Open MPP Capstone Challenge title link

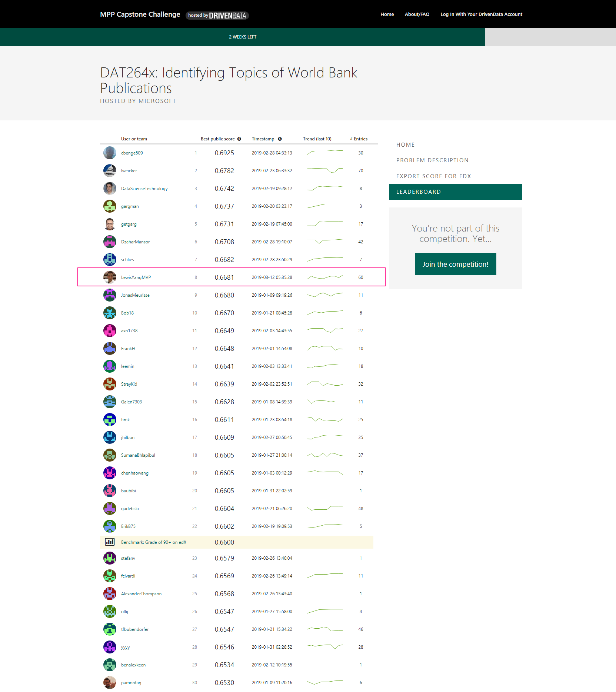(140, 14)
